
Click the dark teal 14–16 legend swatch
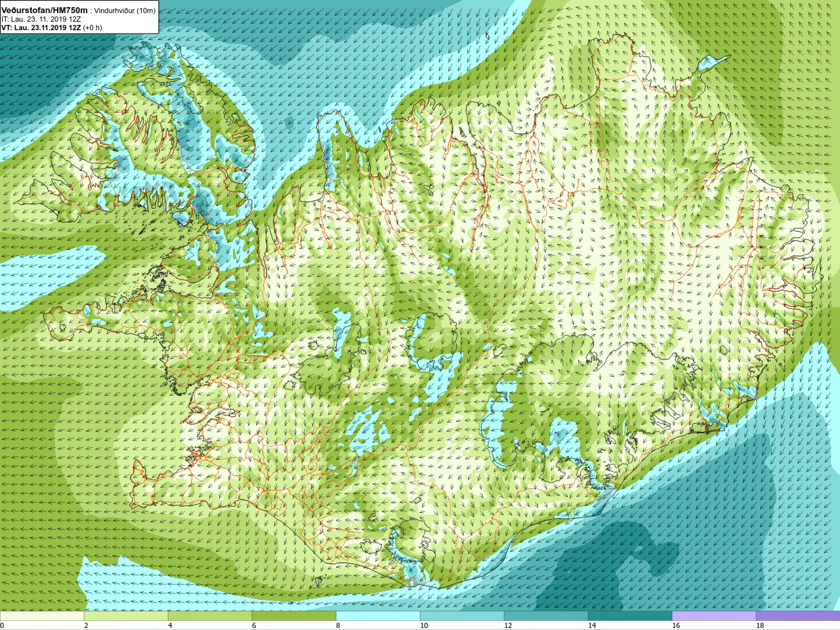tap(630, 616)
